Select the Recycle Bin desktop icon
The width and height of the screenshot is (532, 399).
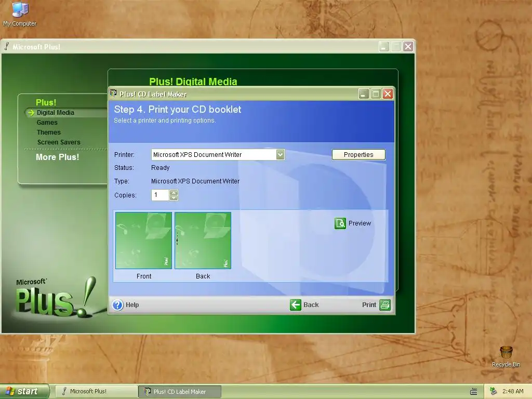506,356
